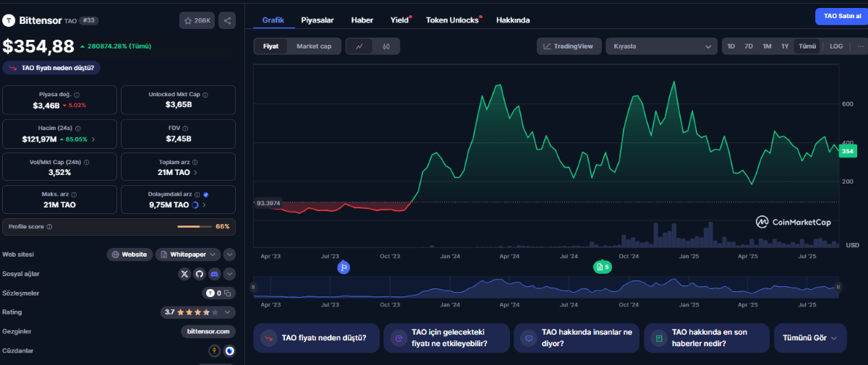Screen dimensions: 868x365
Task: Switch chart to candlestick view
Action: (x=386, y=46)
